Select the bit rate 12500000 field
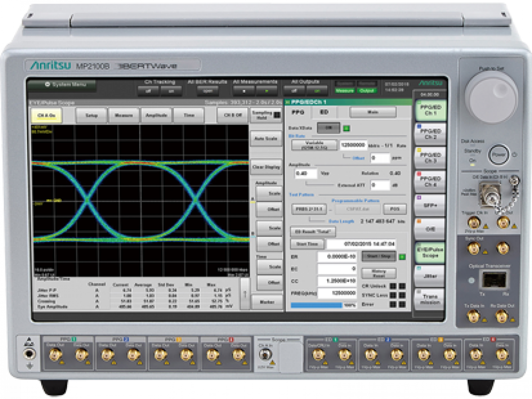 353,145
